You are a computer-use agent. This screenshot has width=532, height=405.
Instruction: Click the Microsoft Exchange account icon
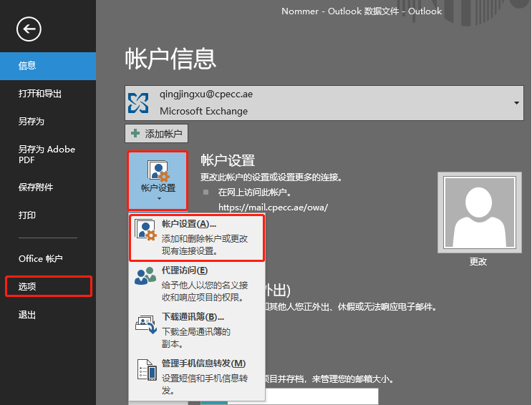(x=138, y=103)
